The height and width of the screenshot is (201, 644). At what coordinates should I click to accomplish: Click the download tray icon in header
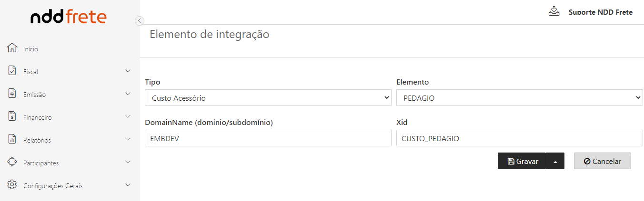pos(553,11)
